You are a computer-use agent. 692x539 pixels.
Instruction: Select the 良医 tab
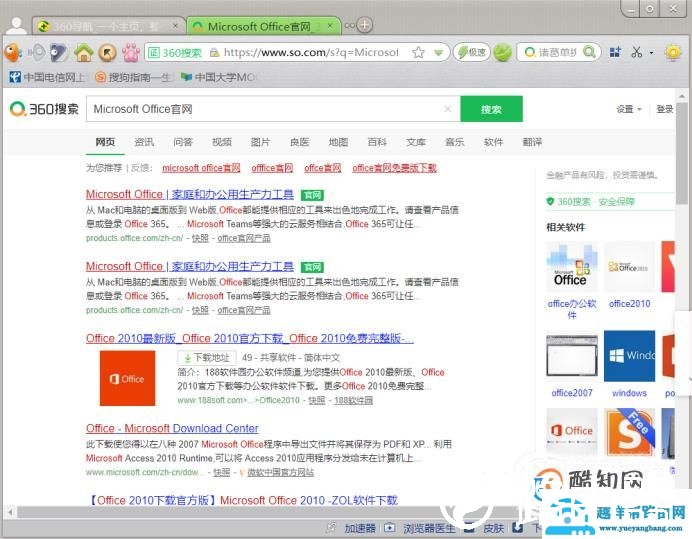tap(299, 142)
